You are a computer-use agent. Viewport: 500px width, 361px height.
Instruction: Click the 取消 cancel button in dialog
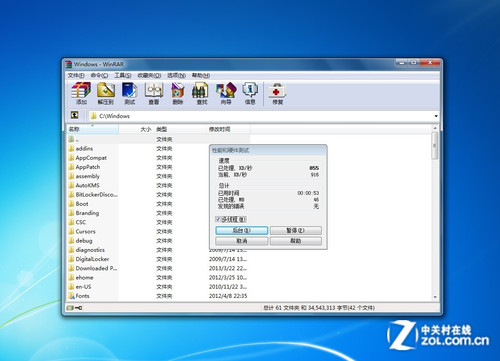point(242,241)
